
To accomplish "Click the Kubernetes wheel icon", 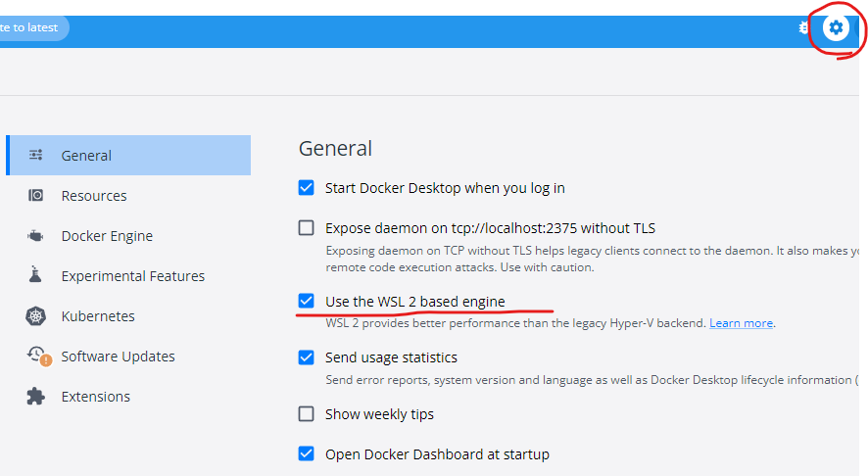I will point(35,316).
